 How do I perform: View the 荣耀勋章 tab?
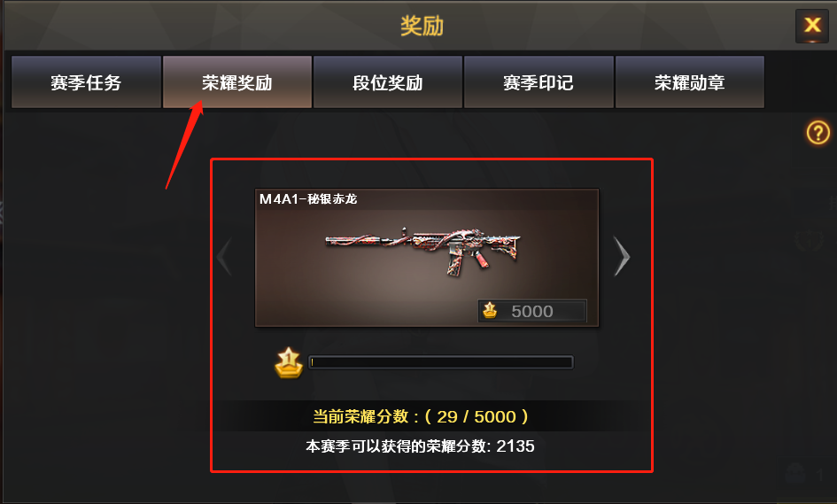[690, 82]
